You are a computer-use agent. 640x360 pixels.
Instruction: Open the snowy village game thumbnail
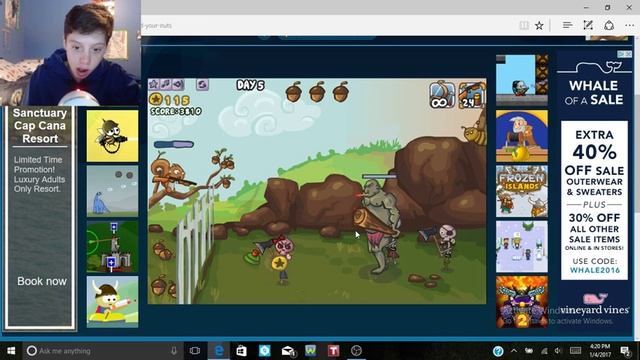tap(522, 247)
